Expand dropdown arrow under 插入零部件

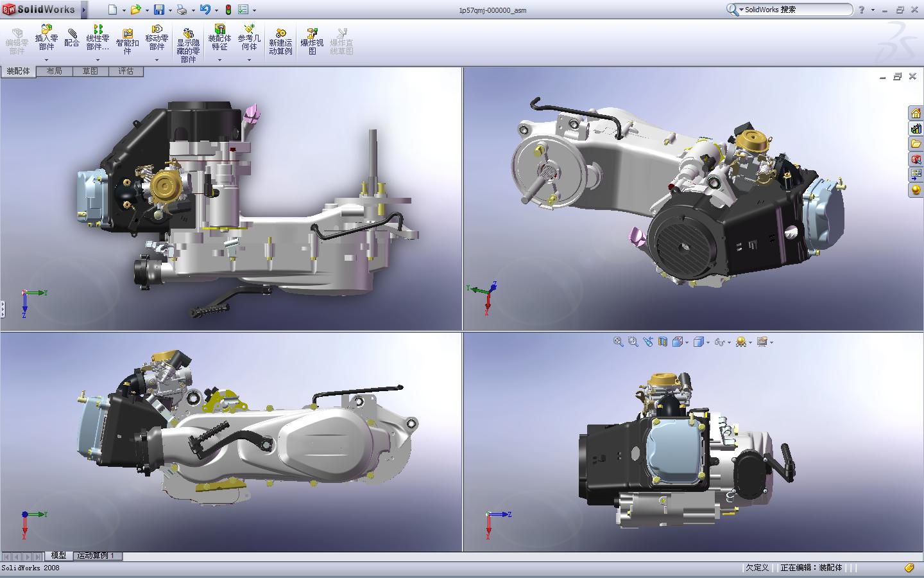point(46,60)
